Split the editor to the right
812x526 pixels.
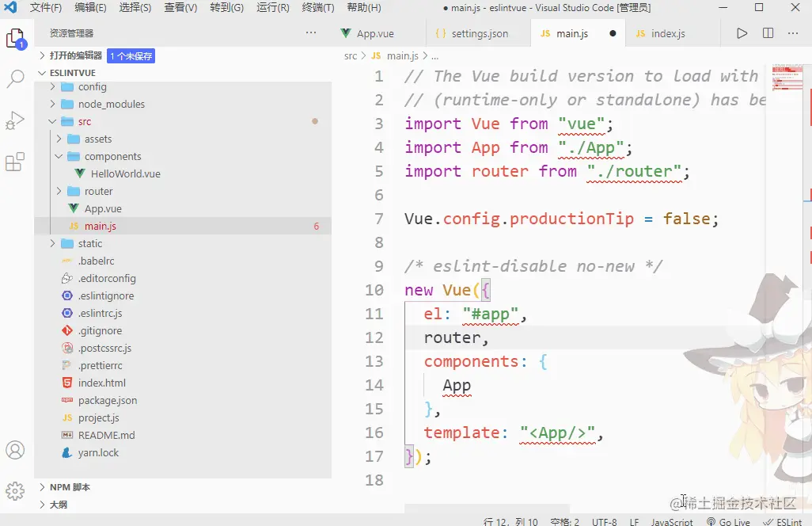768,33
